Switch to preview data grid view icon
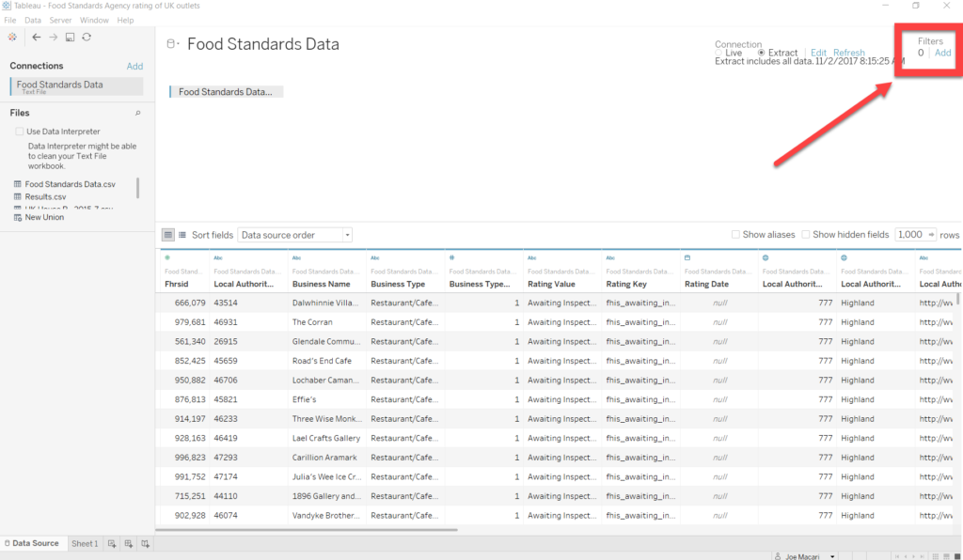 167,235
